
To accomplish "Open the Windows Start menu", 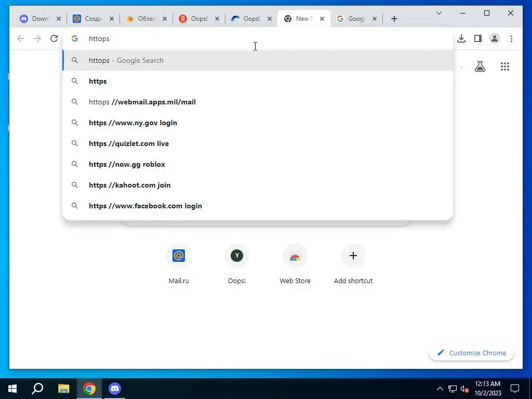I will click(x=12, y=389).
